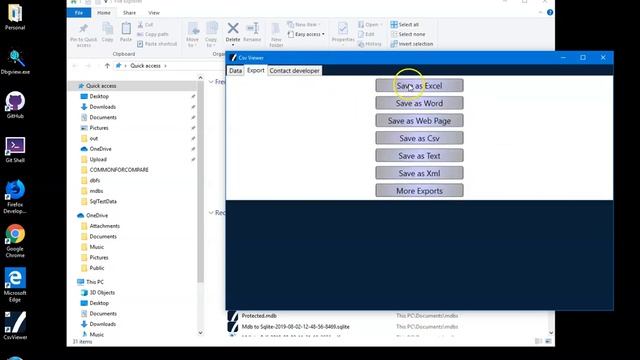Click Copy path in the ribbon
The image size is (640, 360).
coord(153,34)
